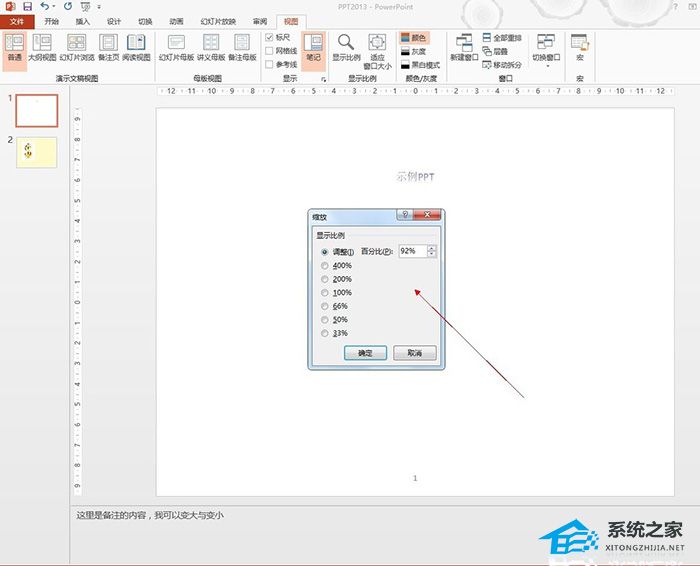Open the 插入 (Insert) ribbon tab

82,21
